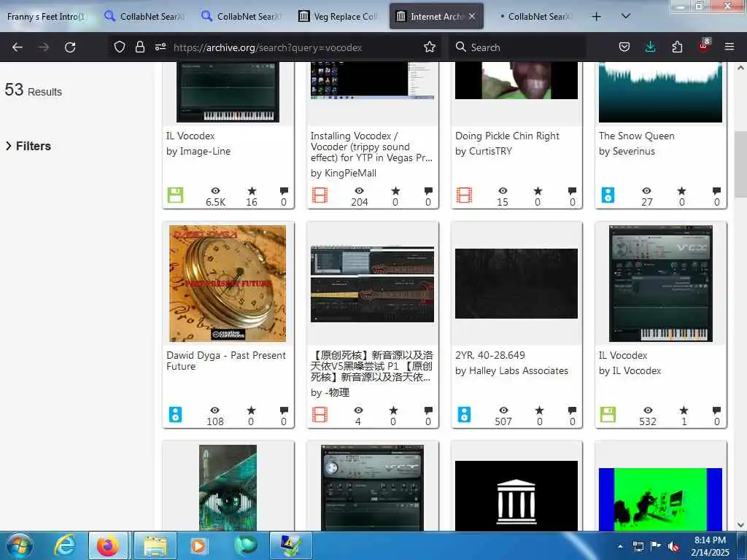This screenshot has height=560, width=747.
Task: Click the floppy icon on IL Vocodex by IL Vocodex
Action: (608, 414)
